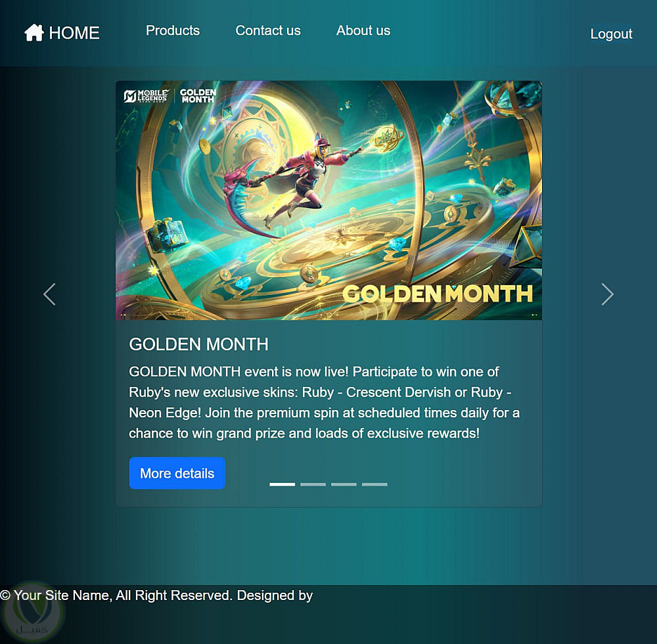Click the green circular watermark logo
657x644 pixels.
coord(33,612)
